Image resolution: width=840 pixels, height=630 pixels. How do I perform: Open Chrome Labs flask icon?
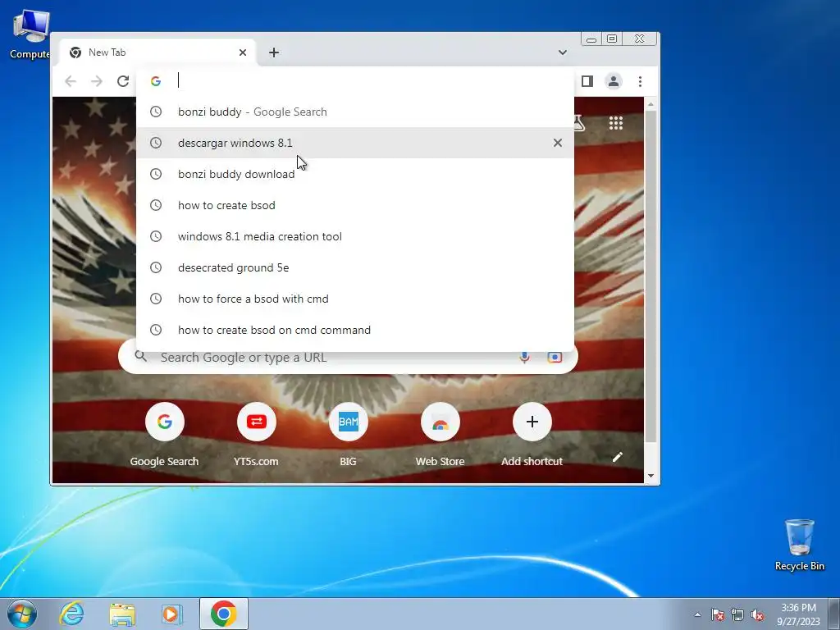pyautogui.click(x=580, y=123)
